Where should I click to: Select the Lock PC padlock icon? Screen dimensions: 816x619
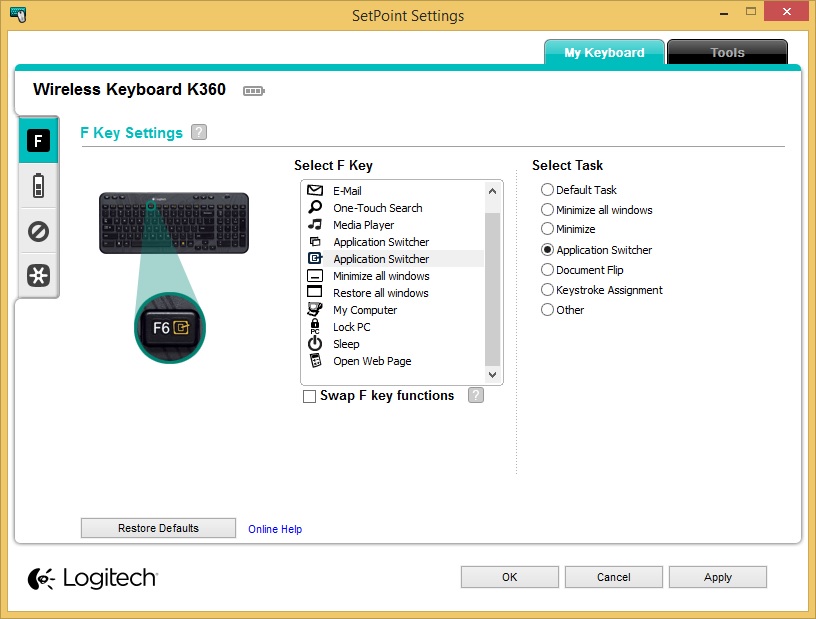(315, 326)
